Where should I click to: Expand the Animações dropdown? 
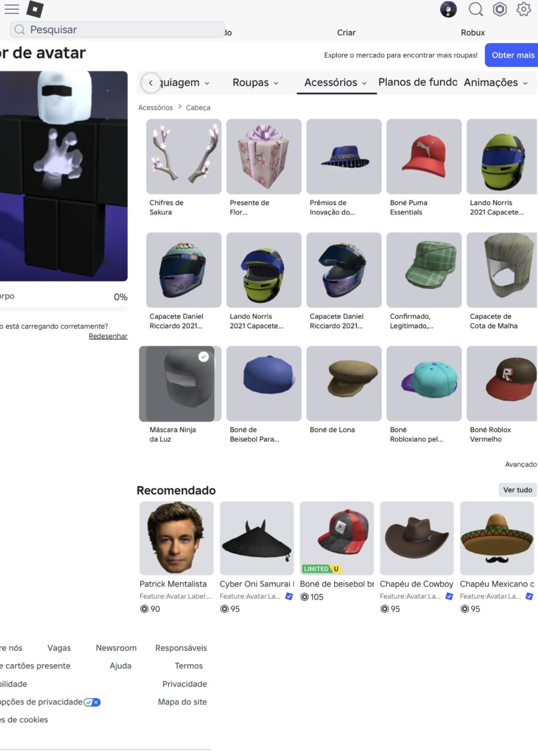(495, 82)
